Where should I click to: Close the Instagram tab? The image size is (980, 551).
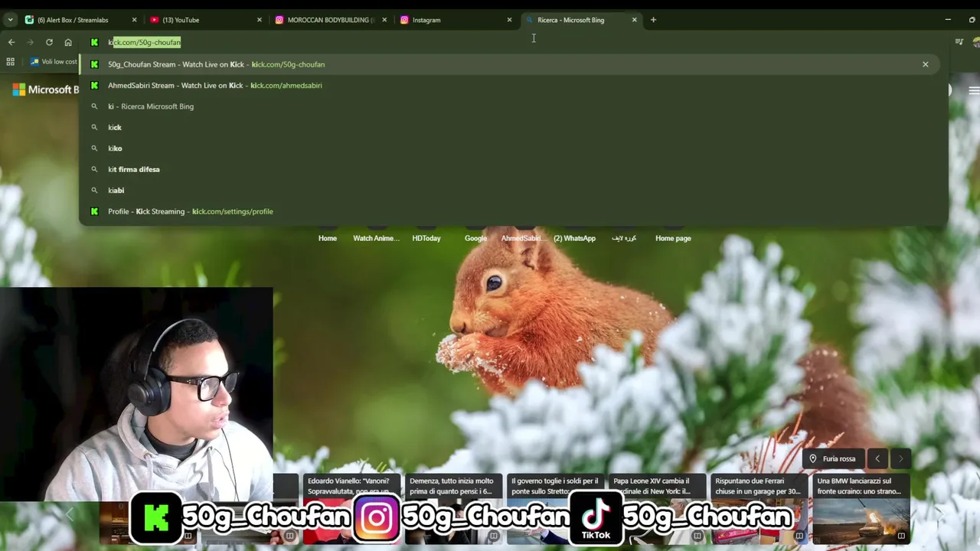[x=509, y=20]
